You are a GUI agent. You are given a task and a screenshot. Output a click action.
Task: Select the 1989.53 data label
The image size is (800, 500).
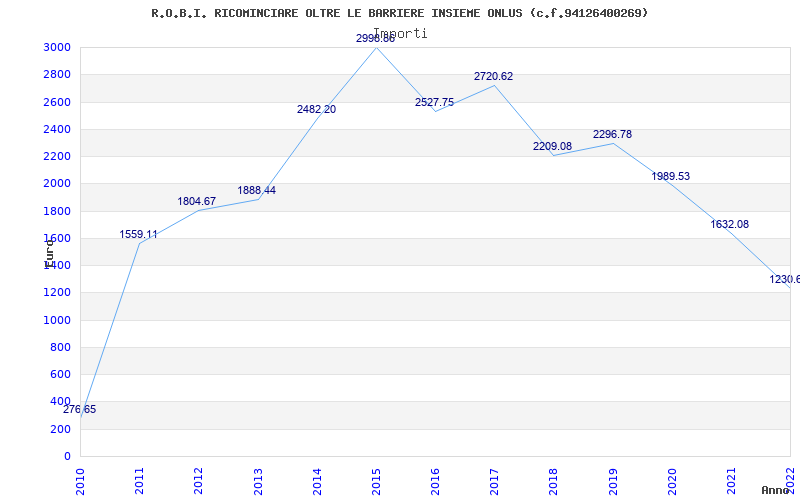pos(670,177)
